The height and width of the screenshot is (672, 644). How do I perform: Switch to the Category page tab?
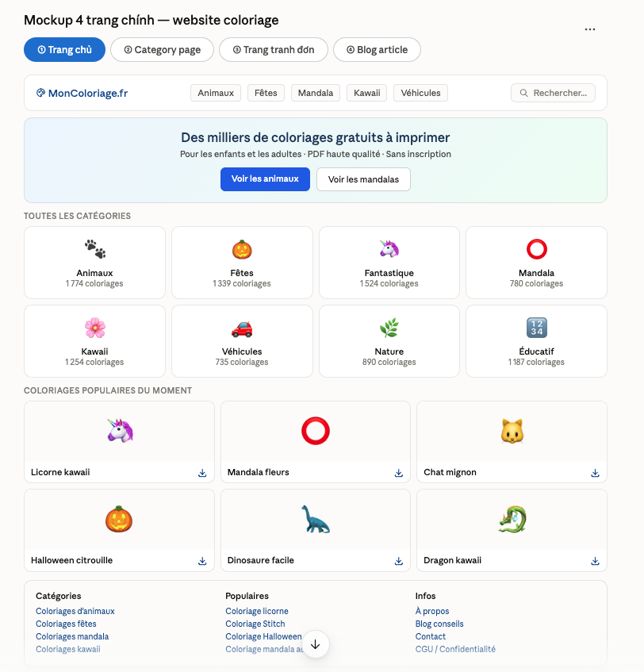(x=162, y=50)
